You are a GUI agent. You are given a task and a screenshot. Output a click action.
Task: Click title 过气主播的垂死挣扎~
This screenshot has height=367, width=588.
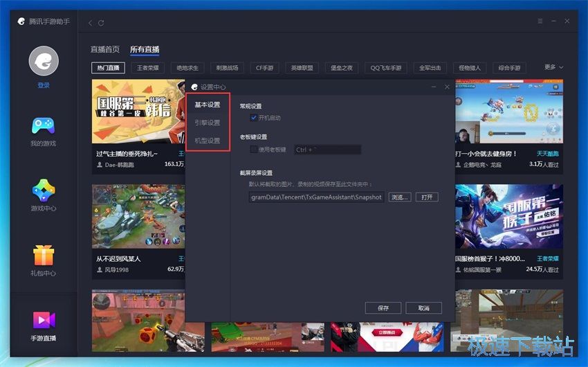[x=127, y=154]
